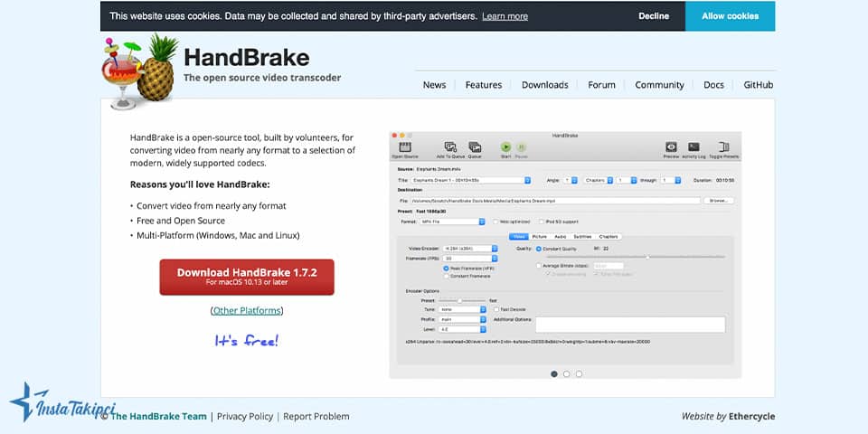
Task: Click the destination File path field
Action: coord(556,201)
